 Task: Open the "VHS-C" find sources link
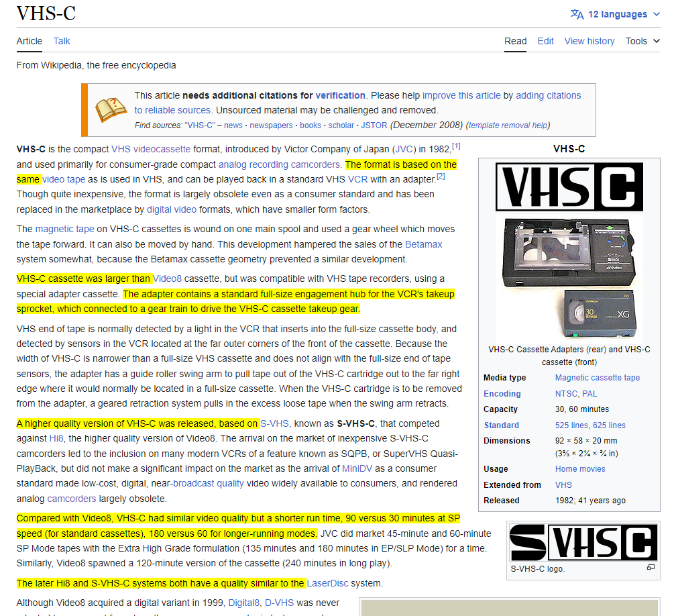(x=200, y=125)
